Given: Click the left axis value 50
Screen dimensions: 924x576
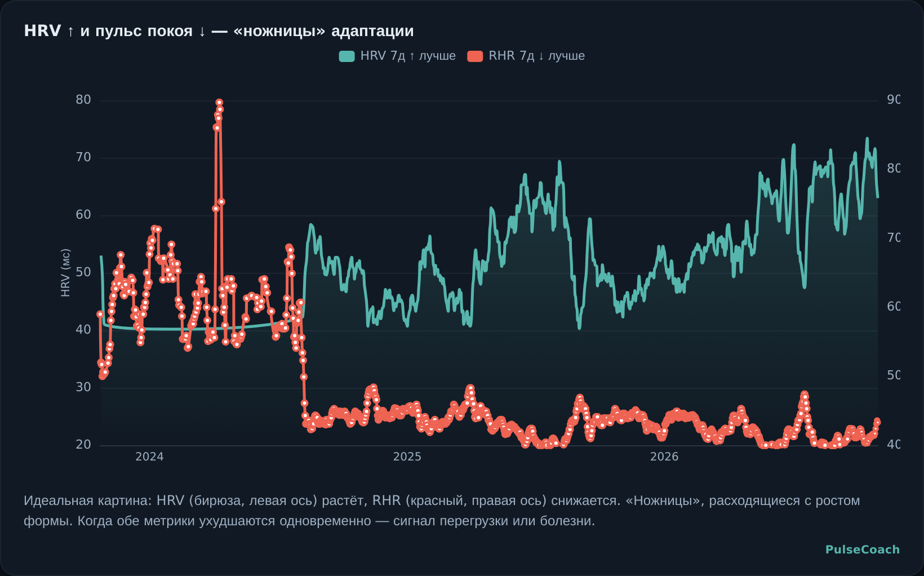Looking at the screenshot, I should click(x=83, y=272).
